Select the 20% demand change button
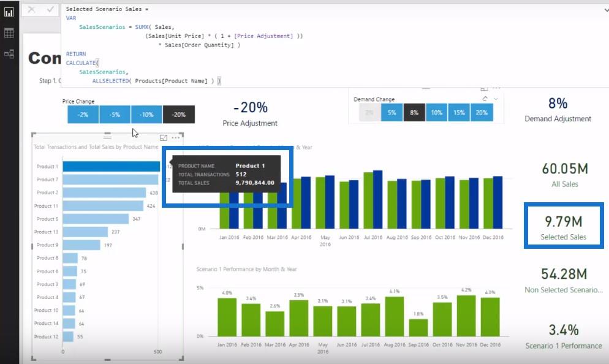The width and height of the screenshot is (609, 364). click(x=482, y=113)
